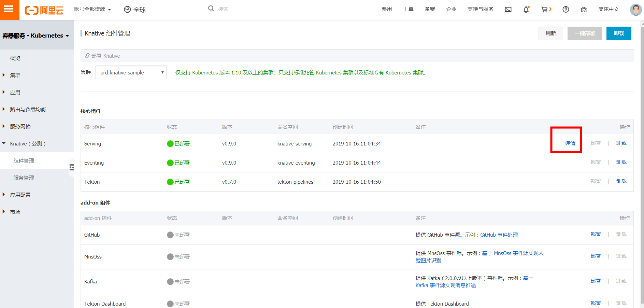644x308 pixels.
Task: Click the Alibaba Cloud logo
Action: coord(44,10)
